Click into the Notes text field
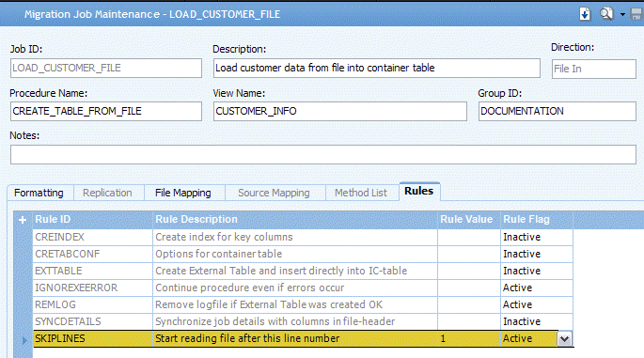Image resolution: width=644 pixels, height=358 pixels. click(x=323, y=154)
